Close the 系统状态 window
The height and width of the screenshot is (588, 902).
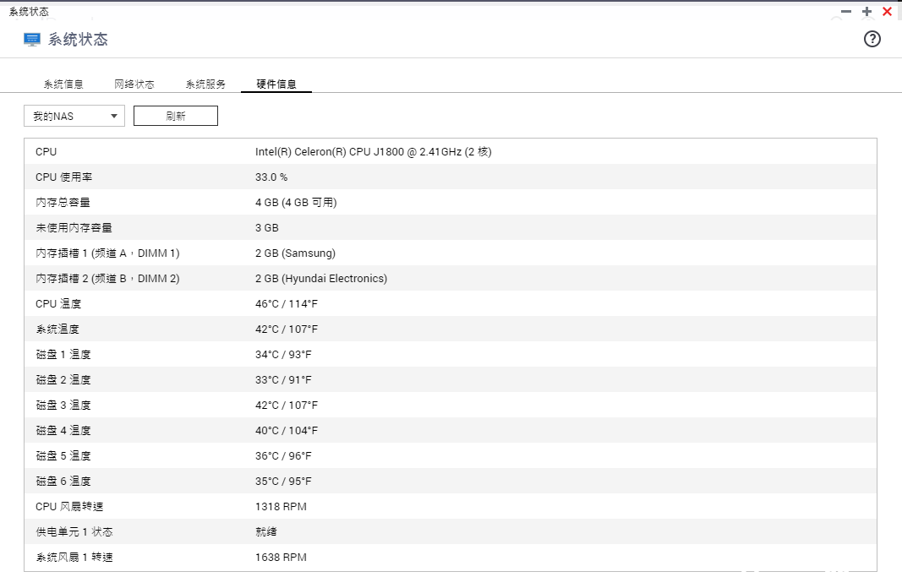click(x=887, y=12)
